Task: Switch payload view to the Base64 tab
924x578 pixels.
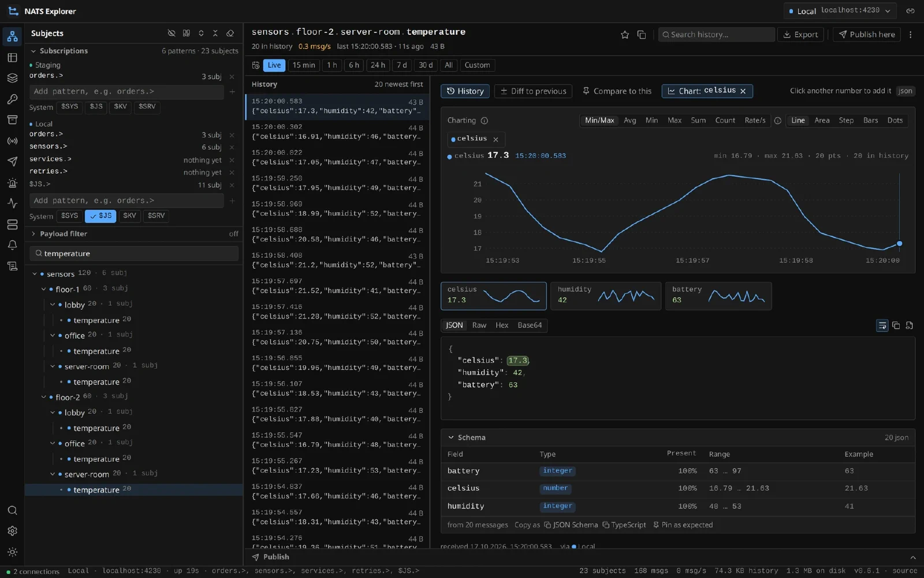Action: (x=530, y=325)
